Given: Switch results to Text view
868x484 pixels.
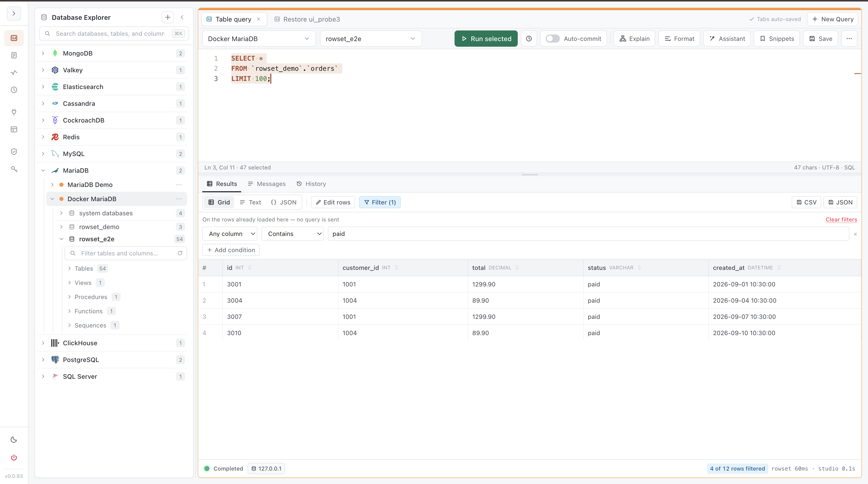Looking at the screenshot, I should 250,202.
